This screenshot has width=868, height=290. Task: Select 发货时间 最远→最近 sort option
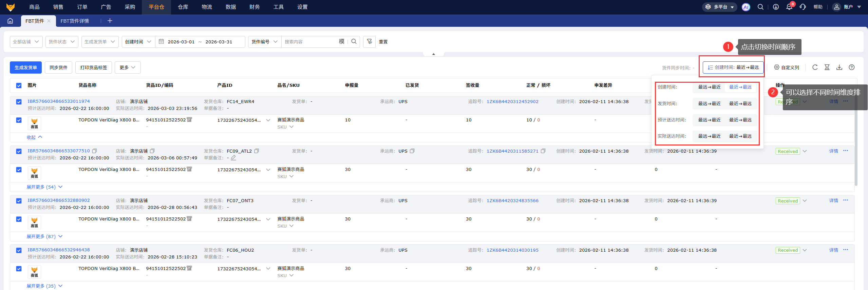point(709,103)
